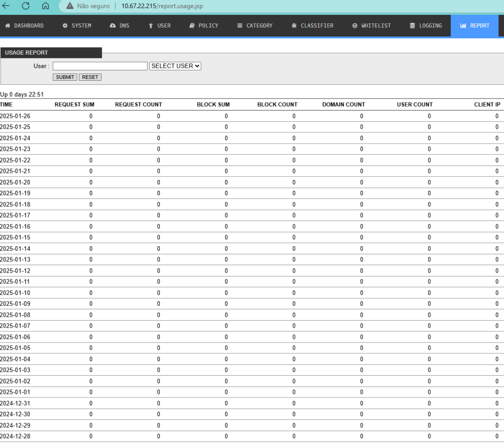504x446 pixels.
Task: Click the Classifier bug icon
Action: [294, 26]
